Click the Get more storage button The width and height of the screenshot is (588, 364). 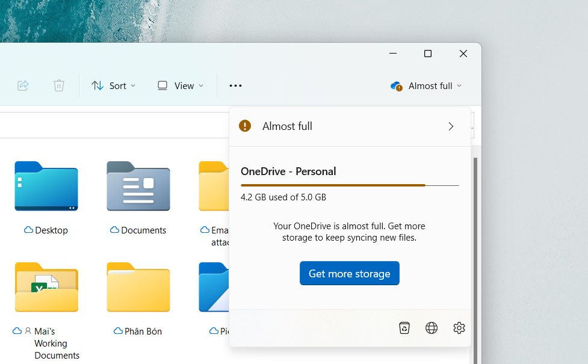[349, 273]
